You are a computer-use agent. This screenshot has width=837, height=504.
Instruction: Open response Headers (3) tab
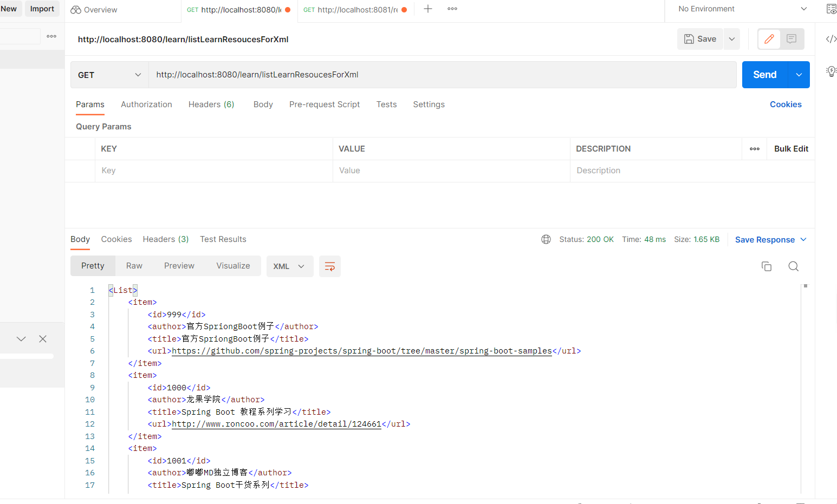click(x=166, y=239)
